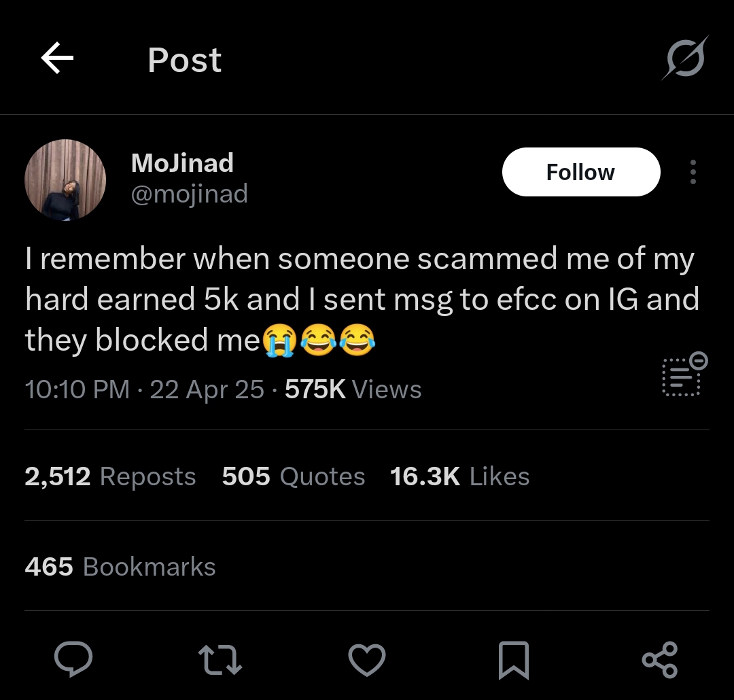The width and height of the screenshot is (734, 700).
Task: Tap the post timestamp 10:10 PM
Action: point(77,389)
